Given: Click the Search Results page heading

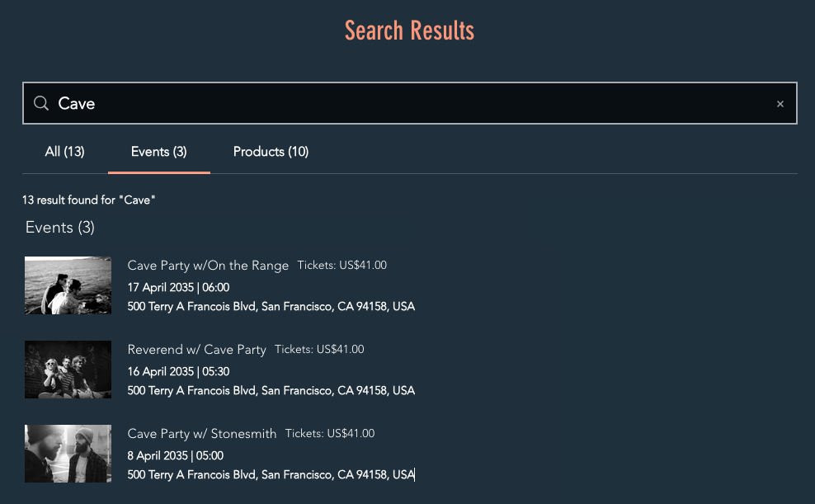Looking at the screenshot, I should tap(409, 31).
